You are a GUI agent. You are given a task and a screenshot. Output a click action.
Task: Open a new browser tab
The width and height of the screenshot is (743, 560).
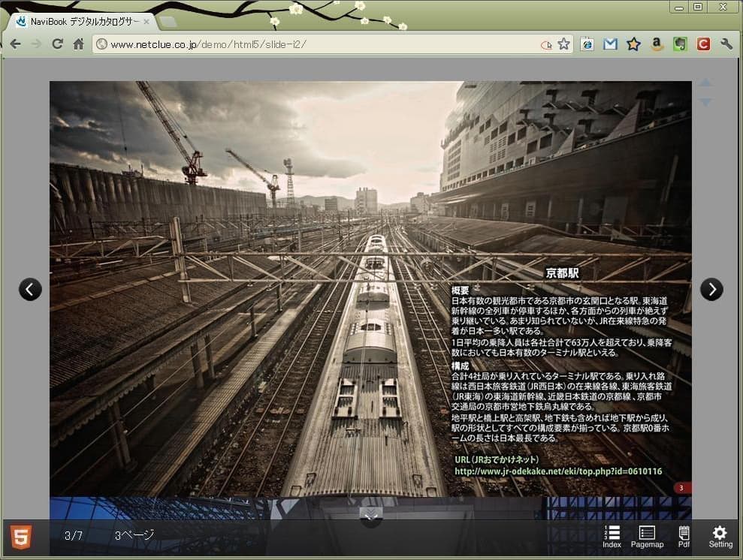(168, 21)
